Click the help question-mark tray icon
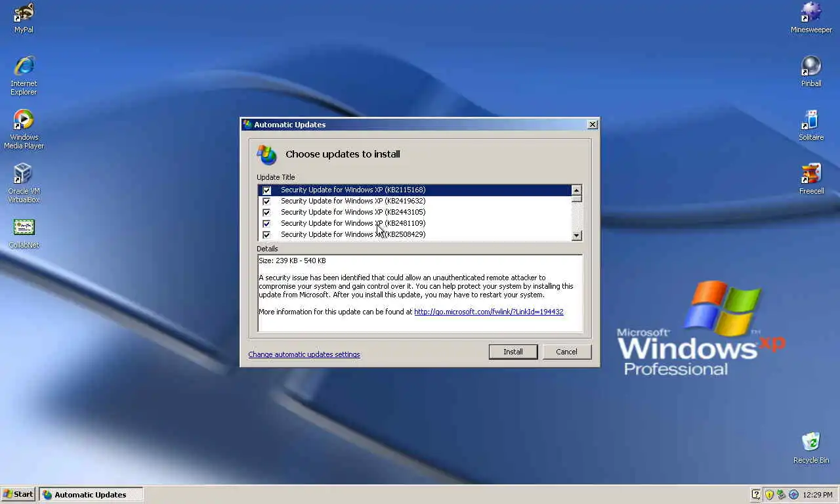Screen dimensions: 840x504 pyautogui.click(x=757, y=494)
